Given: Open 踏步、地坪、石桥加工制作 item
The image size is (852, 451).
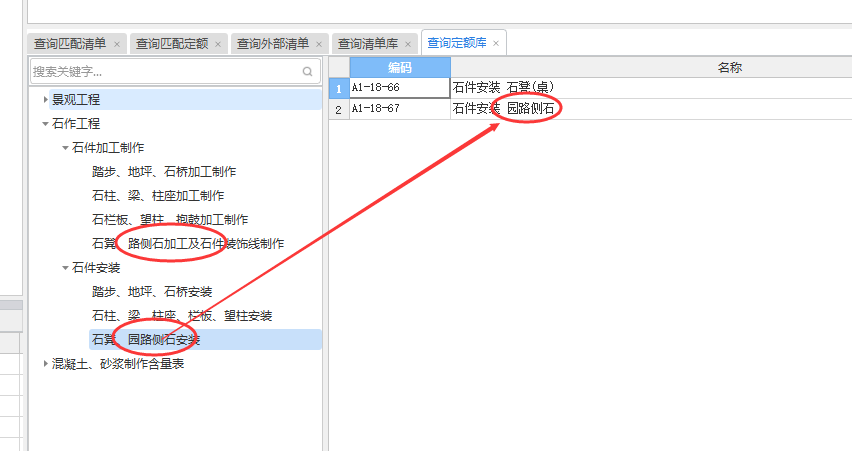Looking at the screenshot, I should (164, 172).
